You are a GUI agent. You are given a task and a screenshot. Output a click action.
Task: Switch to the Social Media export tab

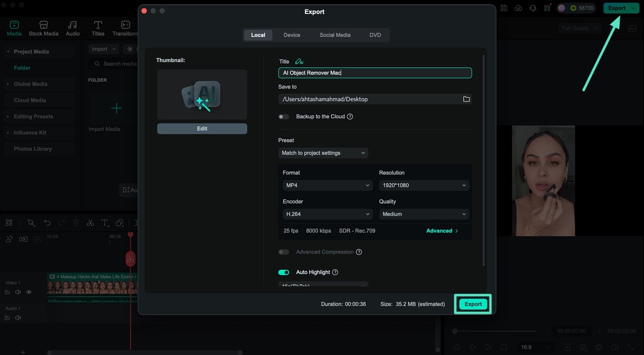coord(335,35)
